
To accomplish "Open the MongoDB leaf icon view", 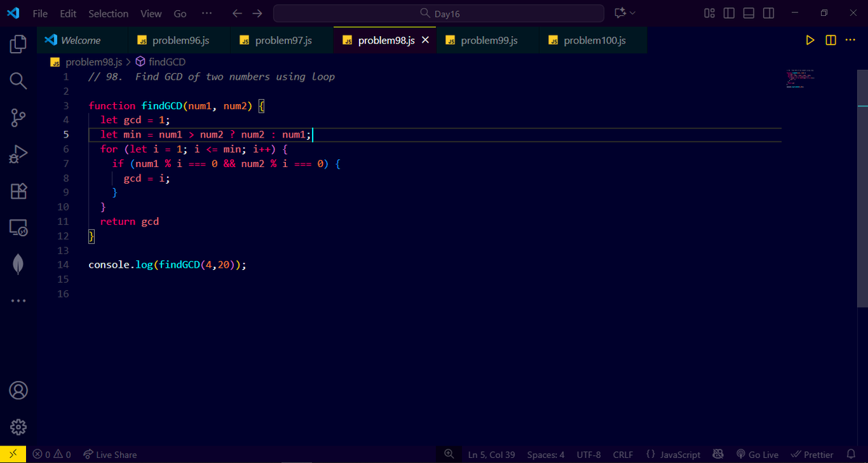I will 18,264.
